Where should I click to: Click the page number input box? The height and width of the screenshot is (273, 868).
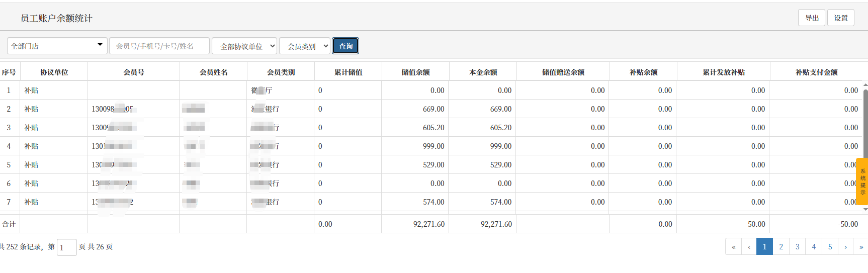66,247
